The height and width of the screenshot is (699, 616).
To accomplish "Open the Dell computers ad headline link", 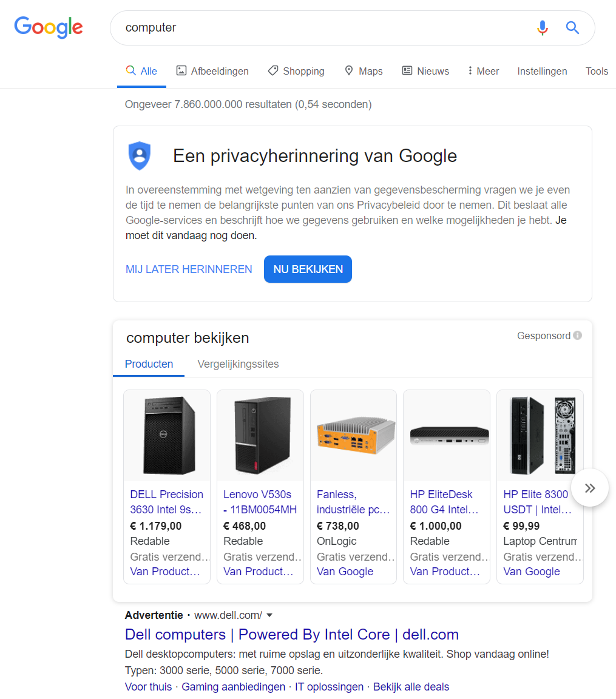I will pyautogui.click(x=291, y=635).
